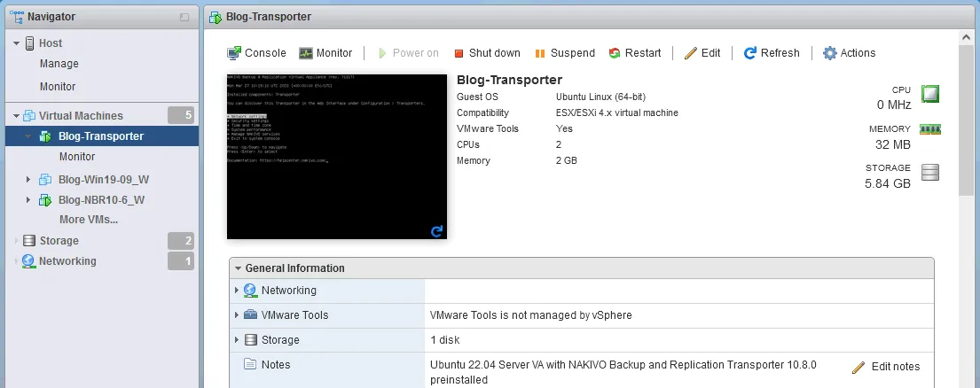Suspend the Blog-Transporter VM
Image resolution: width=980 pixels, height=388 pixels.
(565, 53)
